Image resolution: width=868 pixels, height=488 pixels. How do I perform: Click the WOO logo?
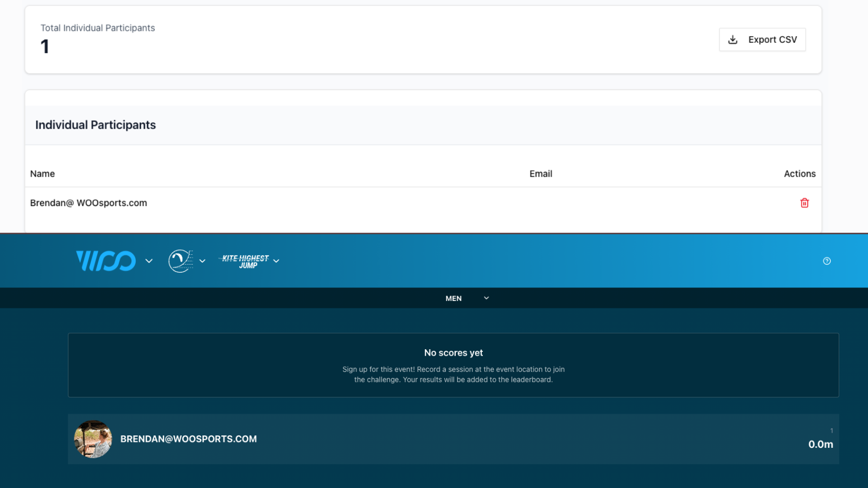106,261
